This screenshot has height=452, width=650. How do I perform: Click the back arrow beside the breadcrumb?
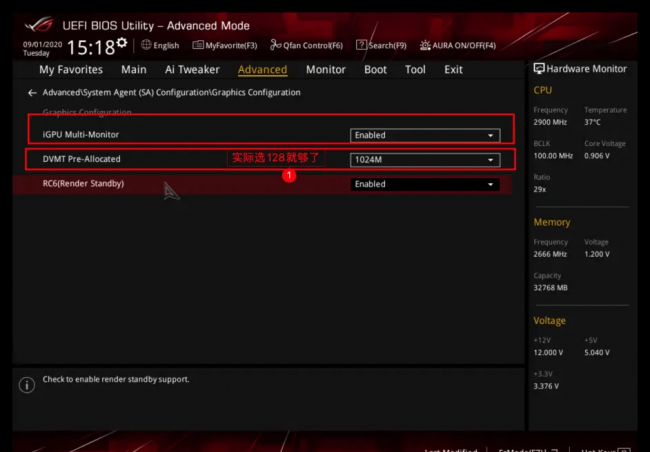tap(32, 93)
